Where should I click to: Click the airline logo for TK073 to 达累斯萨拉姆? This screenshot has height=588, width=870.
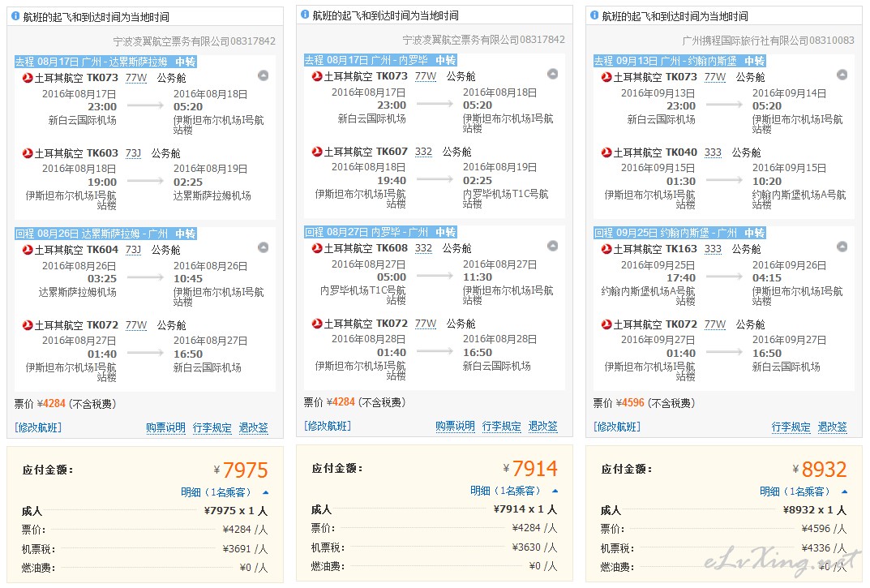[x=28, y=78]
